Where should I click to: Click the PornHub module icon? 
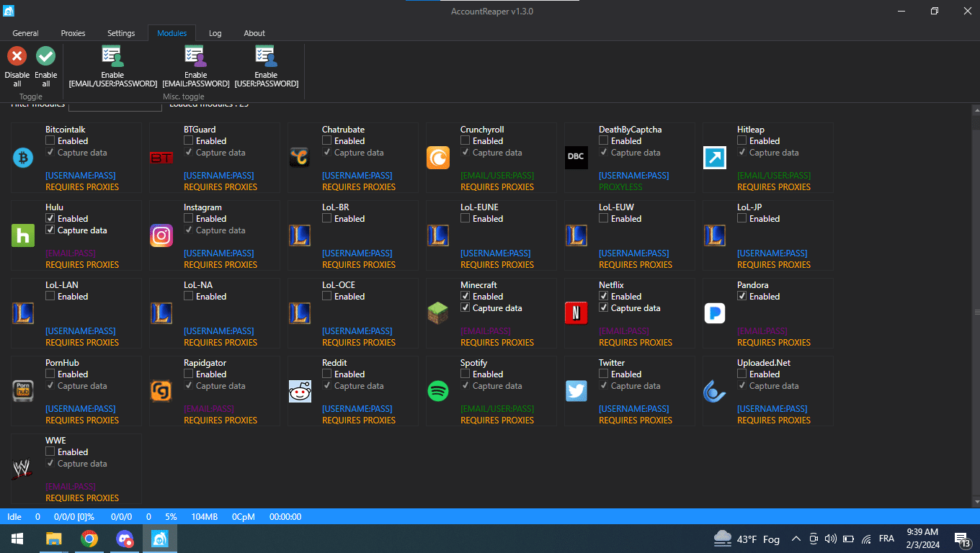pyautogui.click(x=23, y=391)
